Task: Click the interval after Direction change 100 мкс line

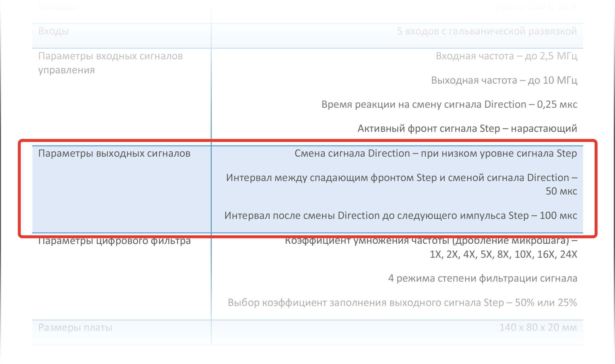Action: (x=401, y=215)
